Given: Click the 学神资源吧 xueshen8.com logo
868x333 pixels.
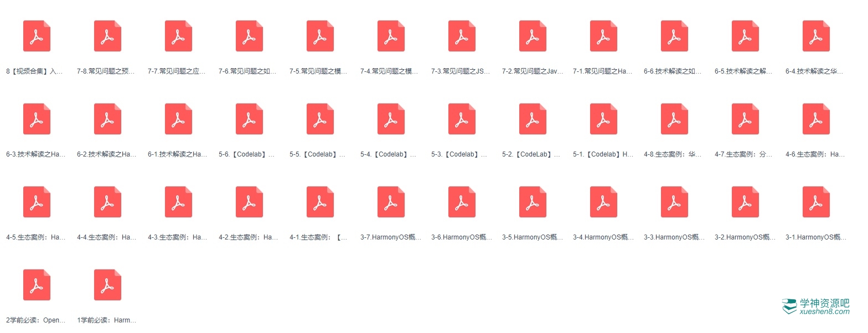Looking at the screenshot, I should pyautogui.click(x=815, y=306).
